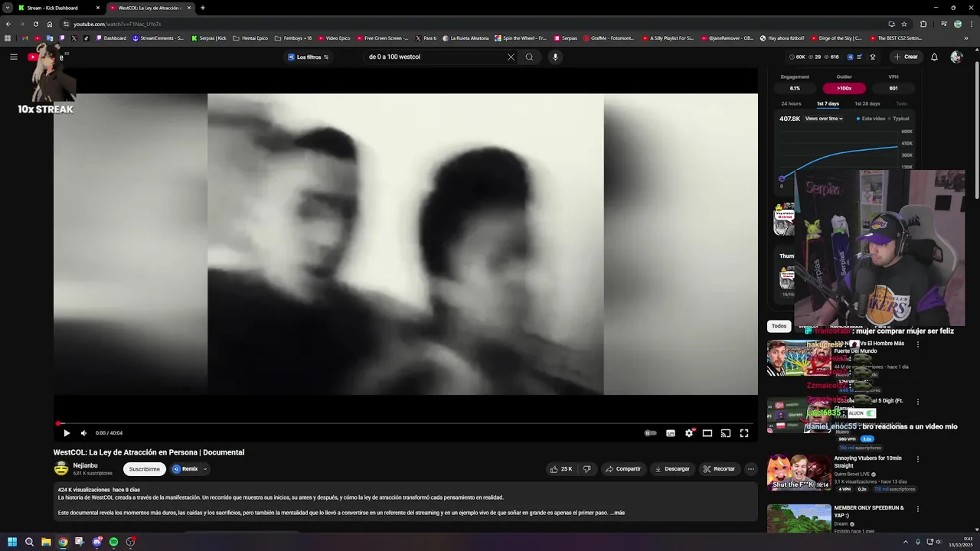The width and height of the screenshot is (980, 551).
Task: Go back in browser history
Action: pos(8,24)
